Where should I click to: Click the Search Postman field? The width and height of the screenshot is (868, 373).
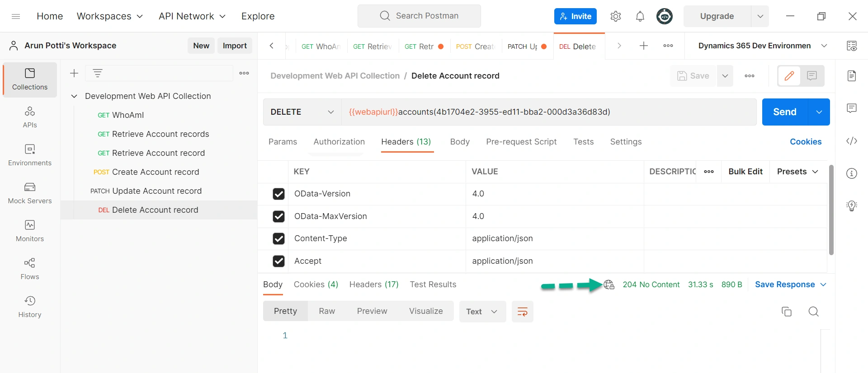pos(419,16)
